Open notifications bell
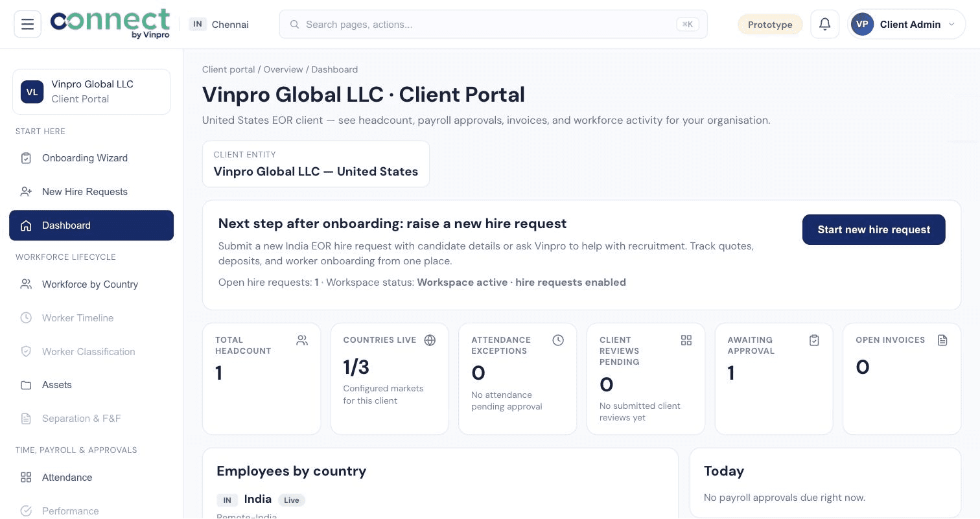Image resolution: width=980 pixels, height=519 pixels. (824, 24)
